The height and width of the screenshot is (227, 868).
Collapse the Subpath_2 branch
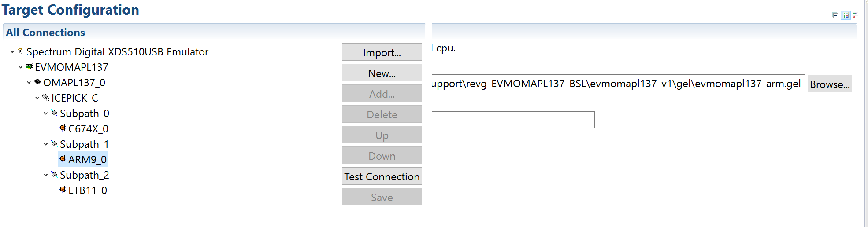[x=46, y=175]
